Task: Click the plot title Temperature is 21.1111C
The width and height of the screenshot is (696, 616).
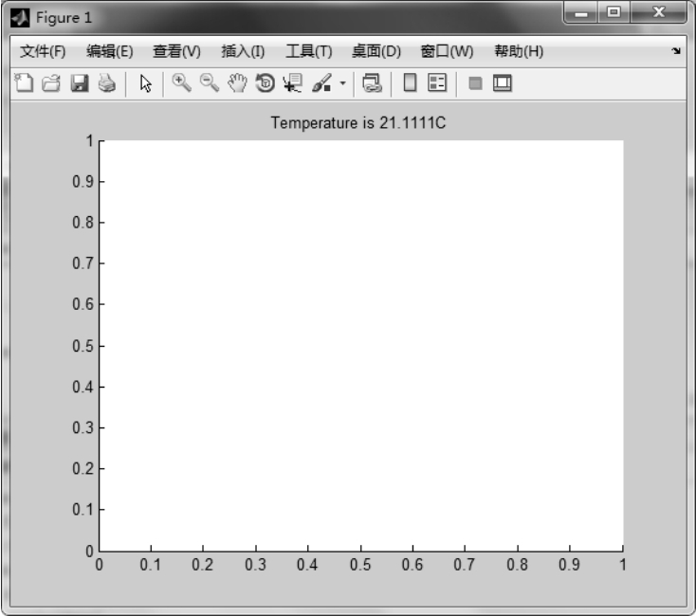Action: pyautogui.click(x=358, y=123)
